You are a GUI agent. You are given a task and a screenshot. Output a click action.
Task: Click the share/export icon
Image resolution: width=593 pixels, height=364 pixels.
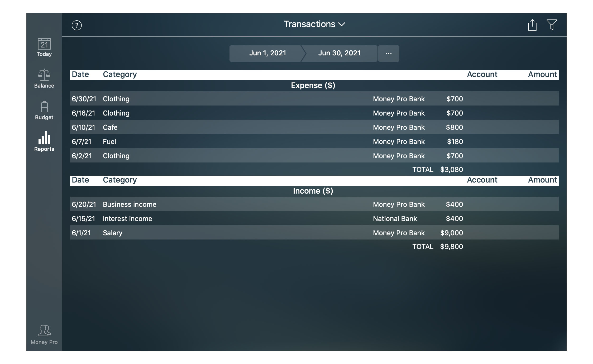pos(532,24)
